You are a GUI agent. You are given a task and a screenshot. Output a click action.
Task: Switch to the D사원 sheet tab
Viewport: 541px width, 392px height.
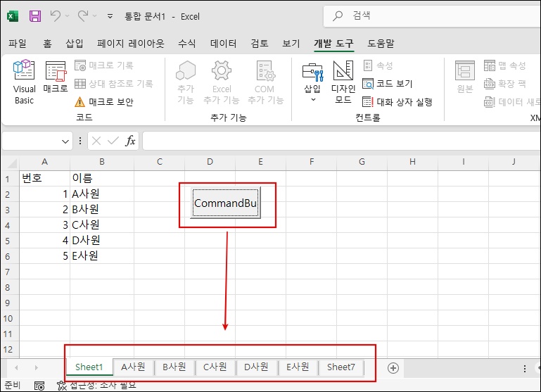coord(256,367)
